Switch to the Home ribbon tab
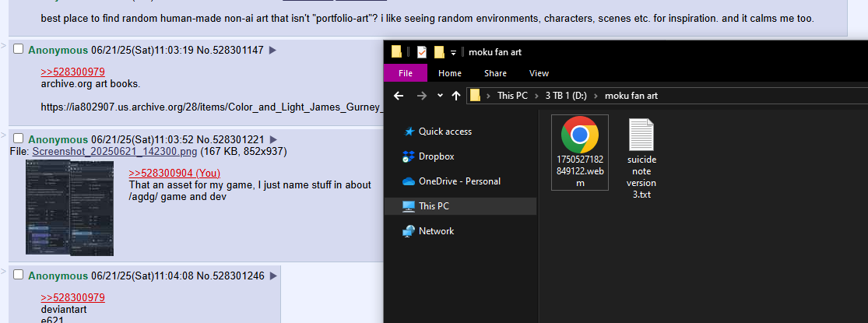868x323 pixels. 449,73
